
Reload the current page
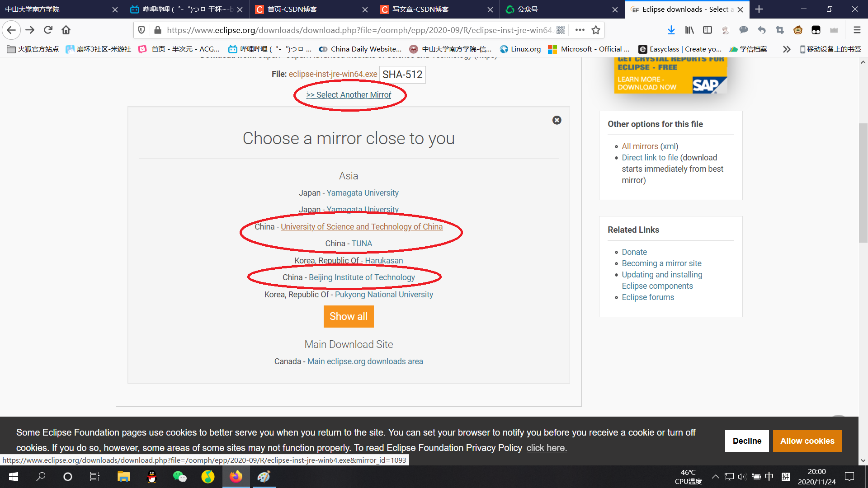pyautogui.click(x=48, y=30)
